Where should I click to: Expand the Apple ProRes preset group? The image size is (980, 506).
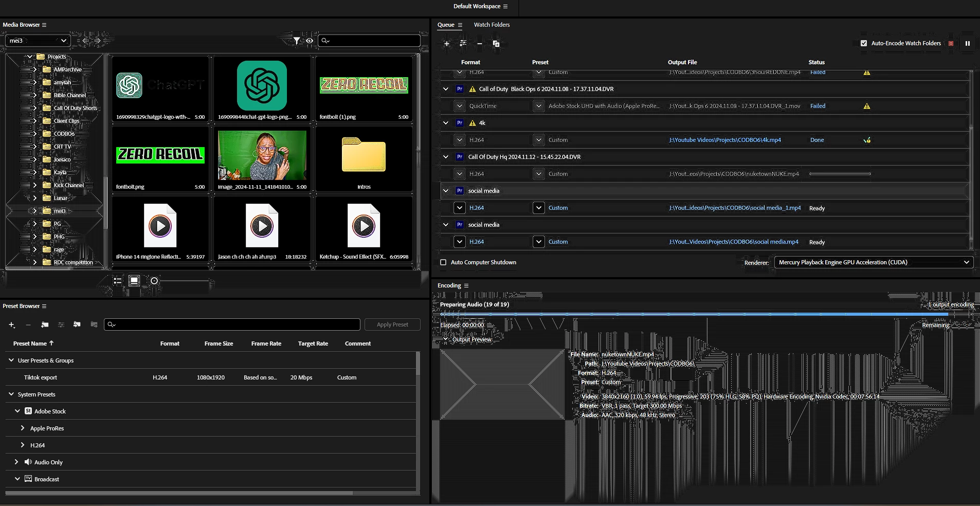pyautogui.click(x=23, y=428)
